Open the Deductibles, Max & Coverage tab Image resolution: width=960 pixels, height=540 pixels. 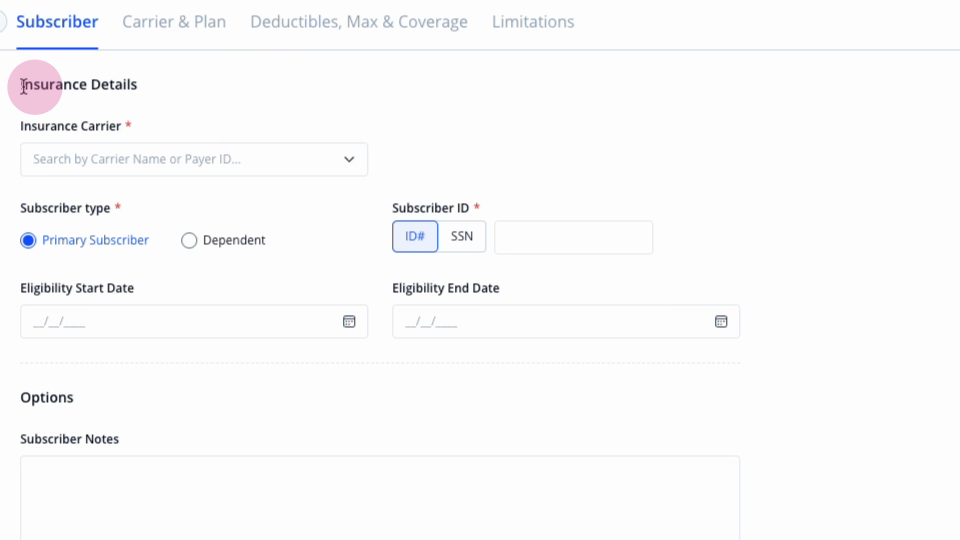pos(359,21)
